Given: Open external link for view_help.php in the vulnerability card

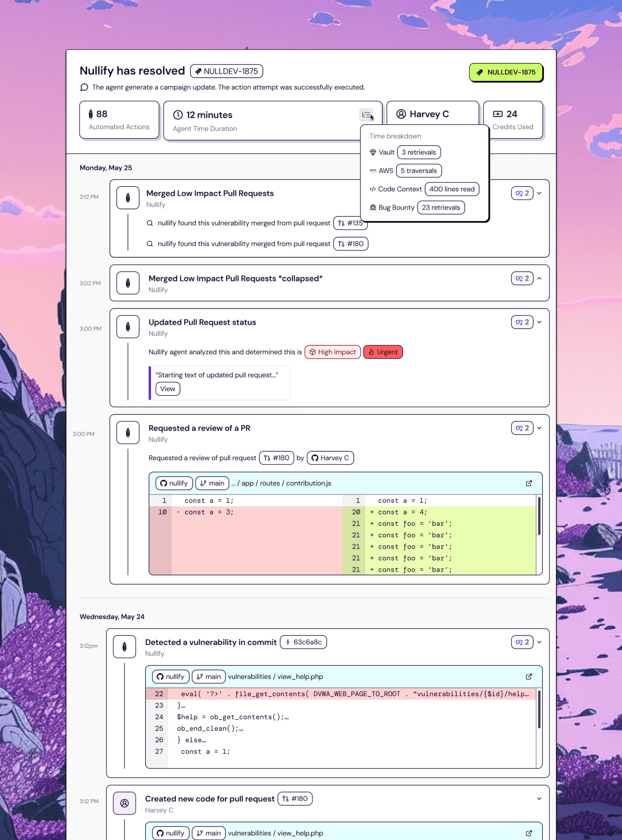Looking at the screenshot, I should pos(529,677).
